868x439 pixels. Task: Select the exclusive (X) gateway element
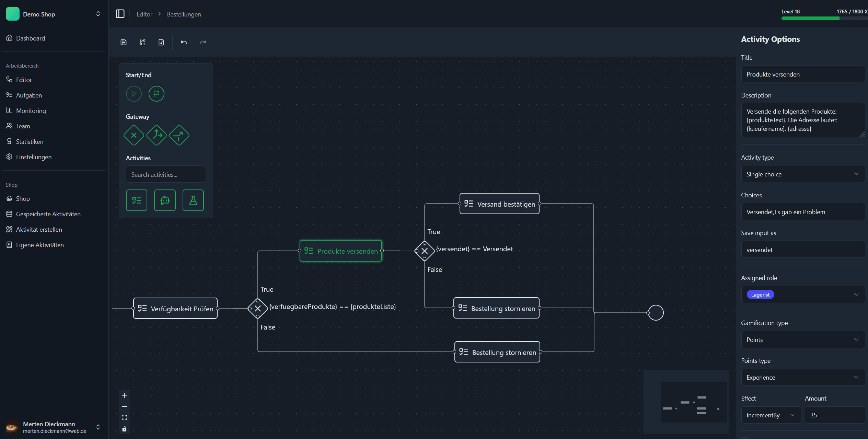(134, 135)
